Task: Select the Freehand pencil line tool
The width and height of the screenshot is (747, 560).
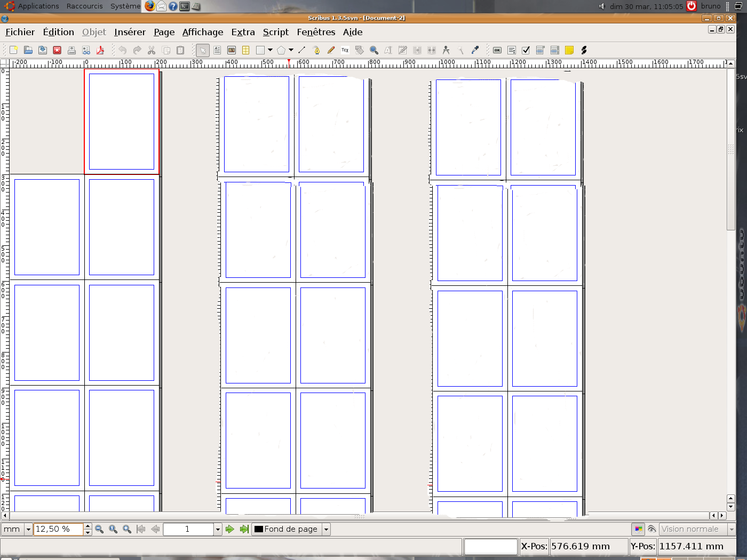Action: (x=331, y=50)
